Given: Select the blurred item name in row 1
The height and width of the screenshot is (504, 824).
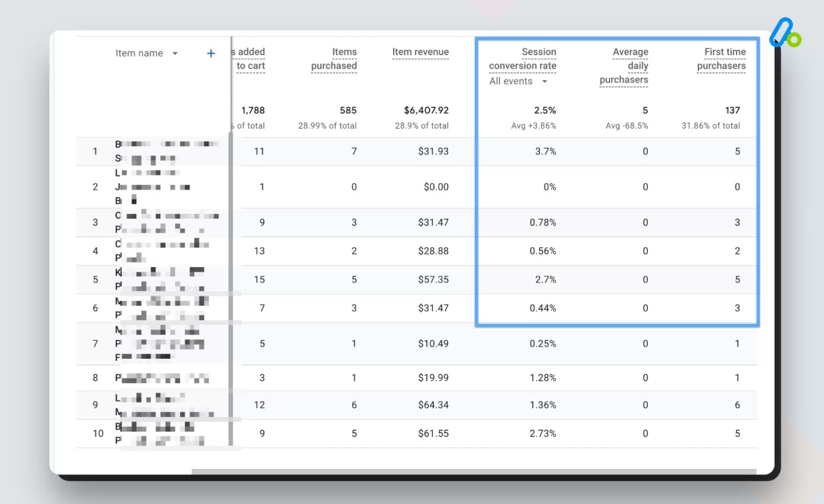Looking at the screenshot, I should tap(167, 152).
